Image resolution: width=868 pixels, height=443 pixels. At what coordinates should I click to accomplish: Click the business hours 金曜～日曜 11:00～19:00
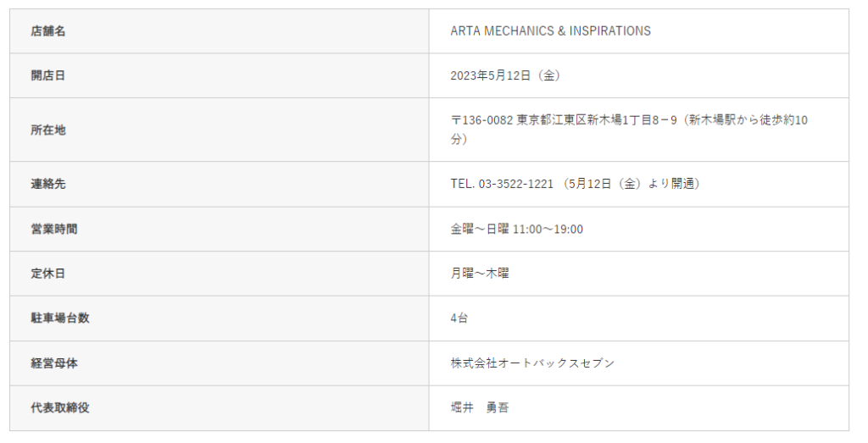point(516,229)
